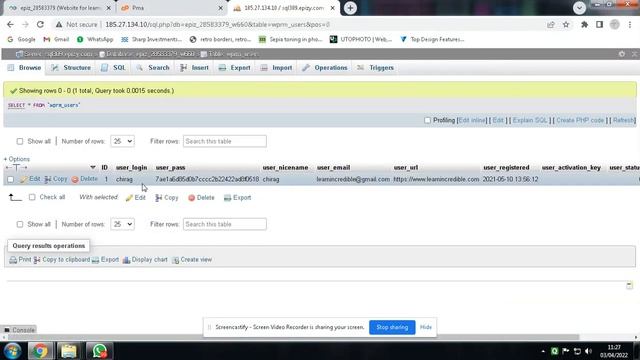Open top Number of rows dropdown
The width and height of the screenshot is (640, 360).
(122, 141)
